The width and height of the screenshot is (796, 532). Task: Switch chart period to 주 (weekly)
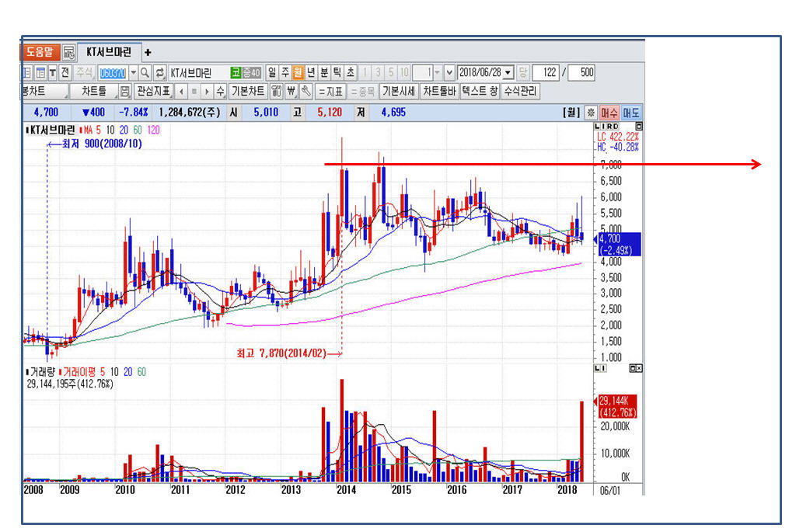(285, 72)
